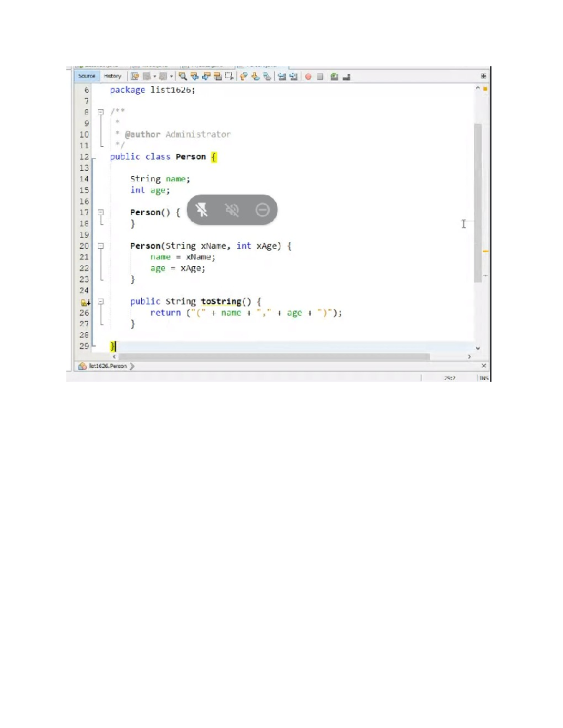The image size is (563, 728).
Task: Click the Stop macro recording icon
Action: click(x=320, y=76)
